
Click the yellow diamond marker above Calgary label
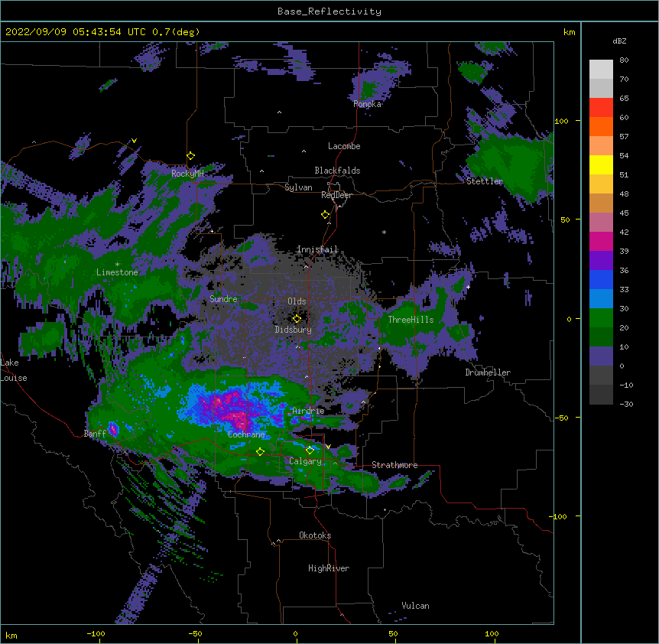(310, 450)
